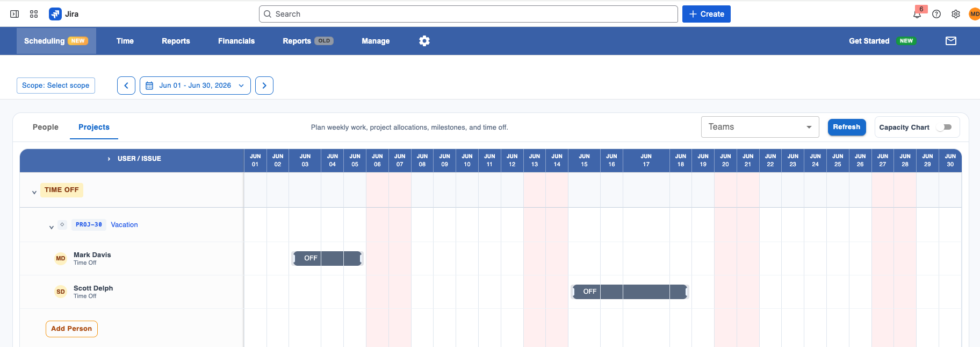The image size is (980, 347).
Task: Open the mail envelope icon
Action: 951,41
